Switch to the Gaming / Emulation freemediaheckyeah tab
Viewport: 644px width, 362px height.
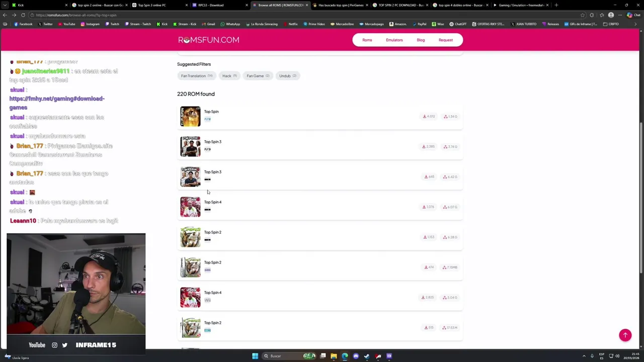521,5
